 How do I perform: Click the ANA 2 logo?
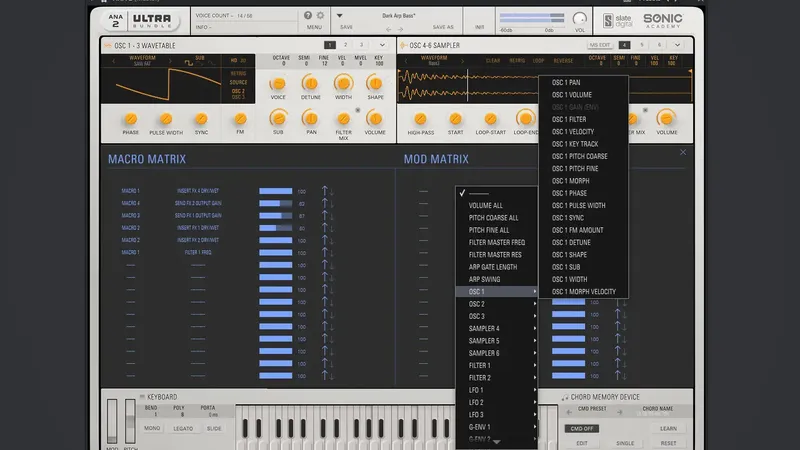(116, 20)
